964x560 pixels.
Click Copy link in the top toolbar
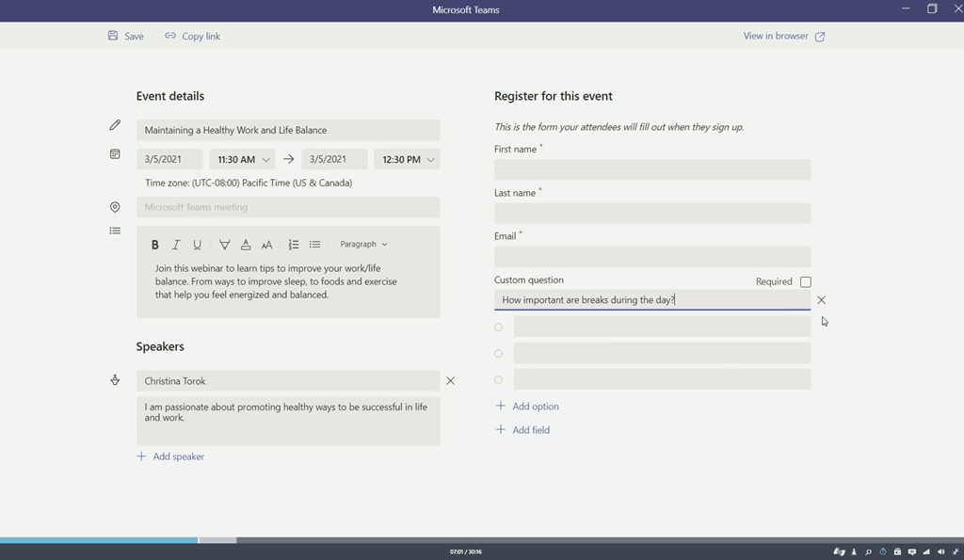(x=193, y=36)
